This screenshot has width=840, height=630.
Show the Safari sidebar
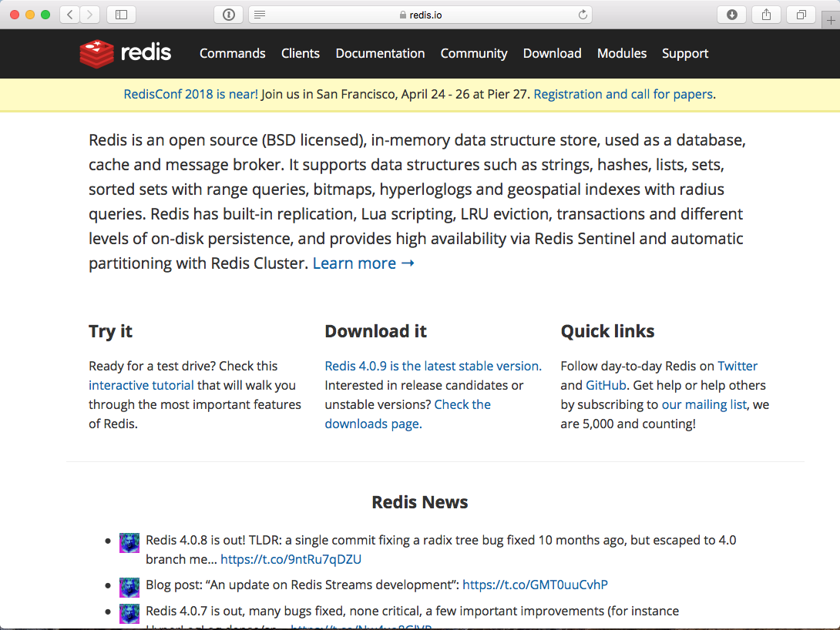tap(122, 15)
